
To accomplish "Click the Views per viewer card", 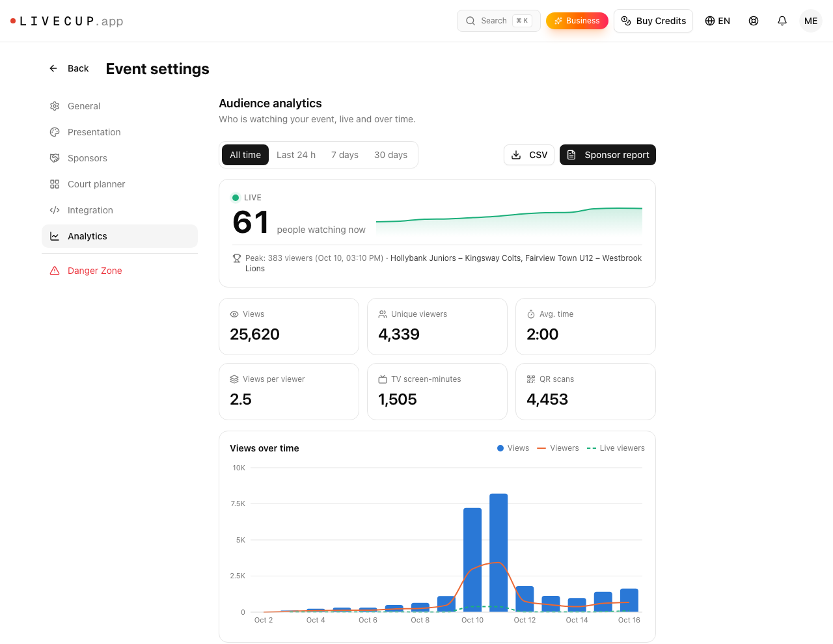I will [289, 392].
